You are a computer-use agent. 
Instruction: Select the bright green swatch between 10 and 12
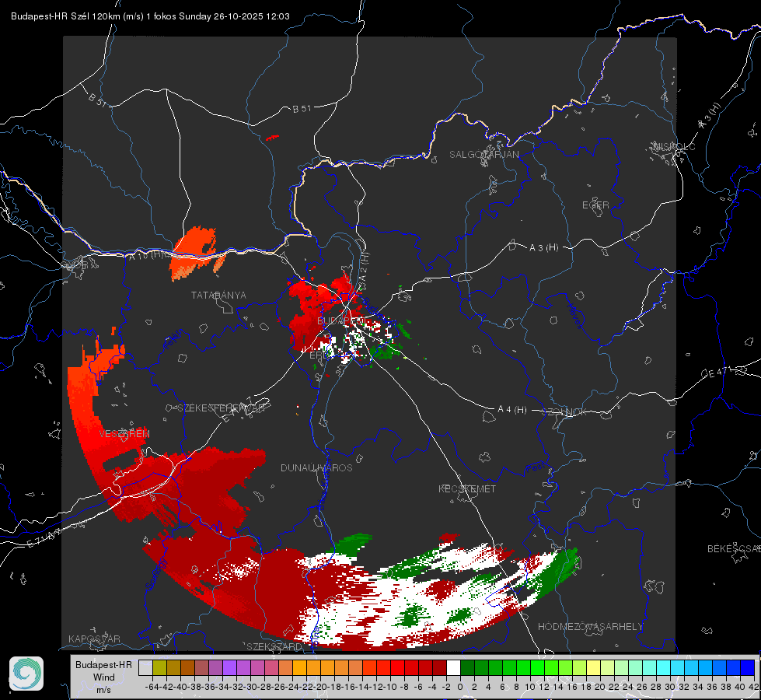(537, 668)
